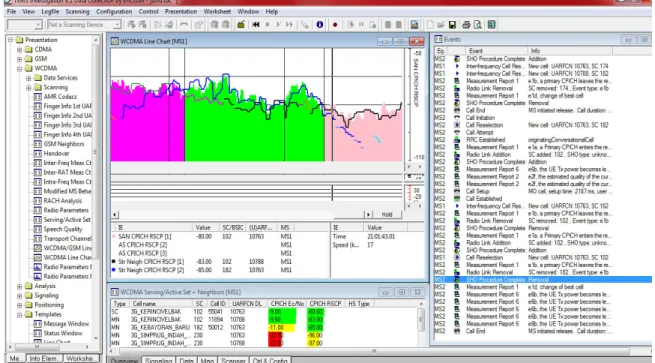The image size is (655, 363).
Task: Click the red Record logfile button
Action: click(x=335, y=25)
